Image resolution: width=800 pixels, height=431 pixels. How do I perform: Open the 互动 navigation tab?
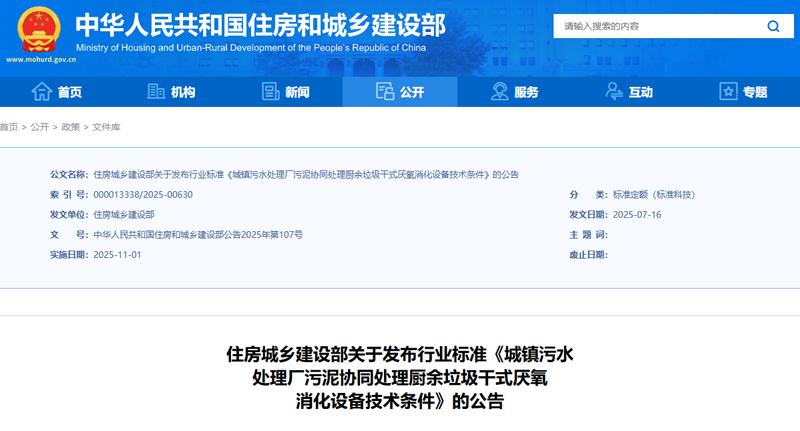[x=629, y=92]
